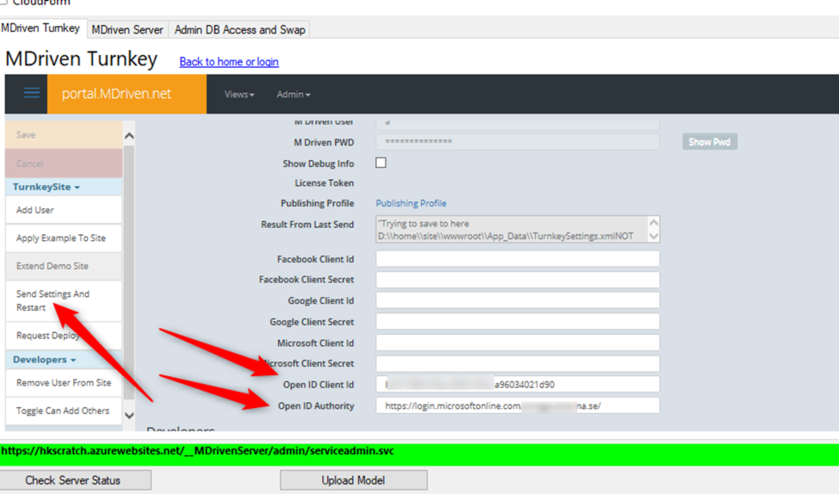Focus the Microsoft Client Id field
839x494 pixels.
click(x=517, y=343)
